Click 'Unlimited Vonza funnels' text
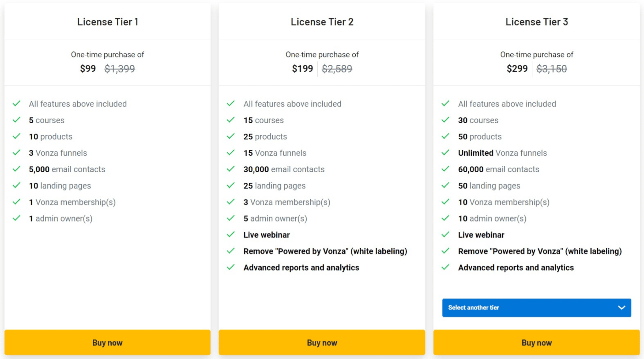The height and width of the screenshot is (359, 644). (502, 153)
